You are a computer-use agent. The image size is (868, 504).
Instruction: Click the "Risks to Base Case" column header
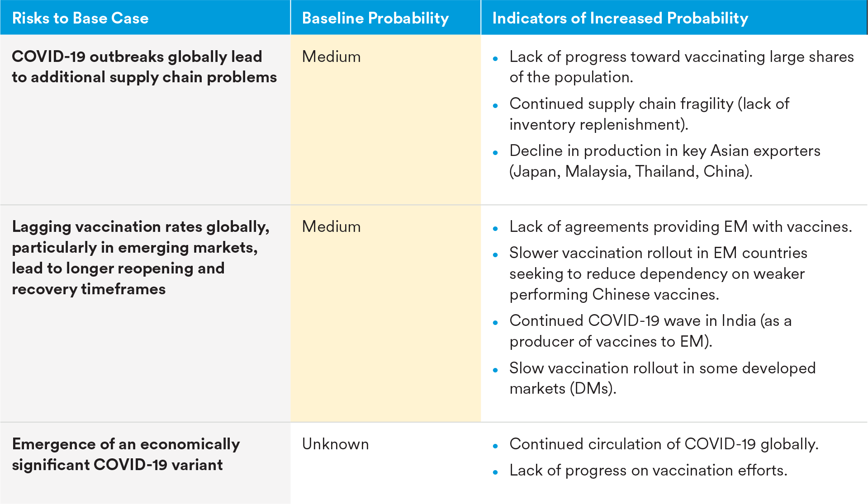coord(80,18)
